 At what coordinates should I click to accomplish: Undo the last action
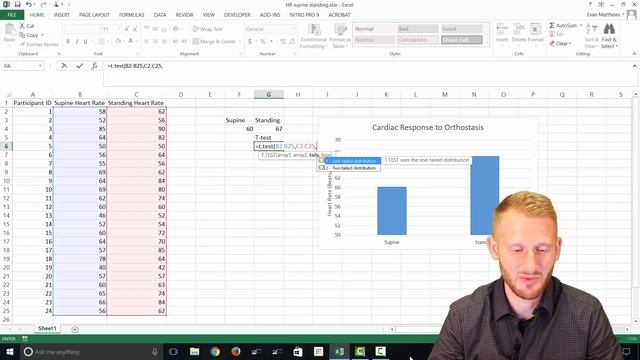[28, 4]
